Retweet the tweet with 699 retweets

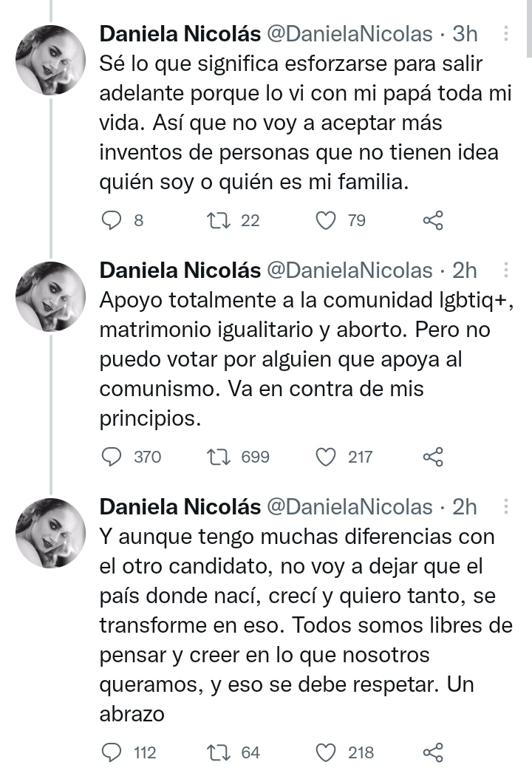tap(219, 457)
